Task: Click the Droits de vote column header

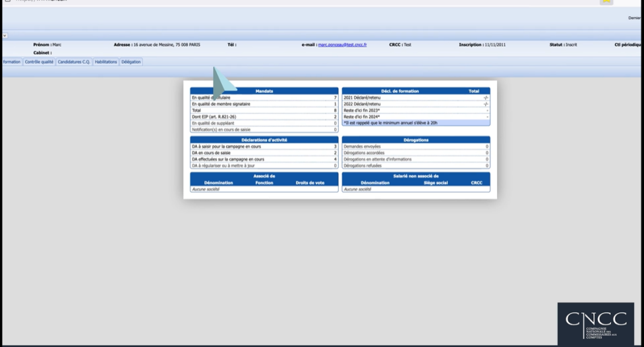Action: 310,183
